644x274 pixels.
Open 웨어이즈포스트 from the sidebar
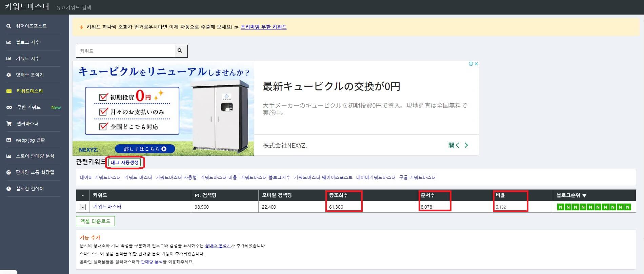(x=31, y=26)
